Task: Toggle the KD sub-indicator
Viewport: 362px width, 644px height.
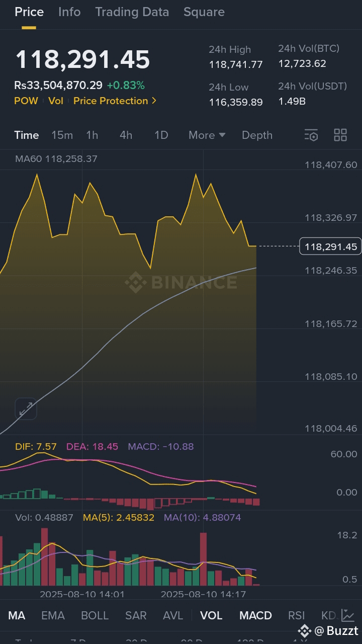Action: tap(328, 615)
